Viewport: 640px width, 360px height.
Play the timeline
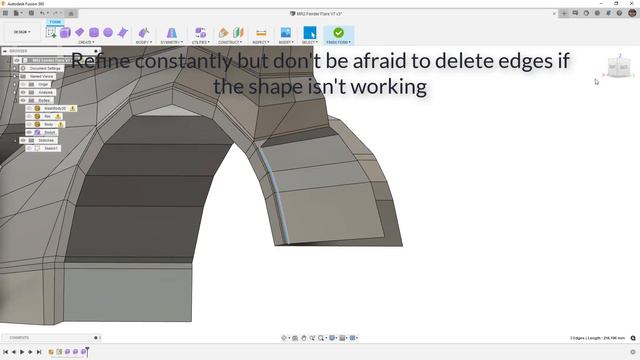[22, 351]
